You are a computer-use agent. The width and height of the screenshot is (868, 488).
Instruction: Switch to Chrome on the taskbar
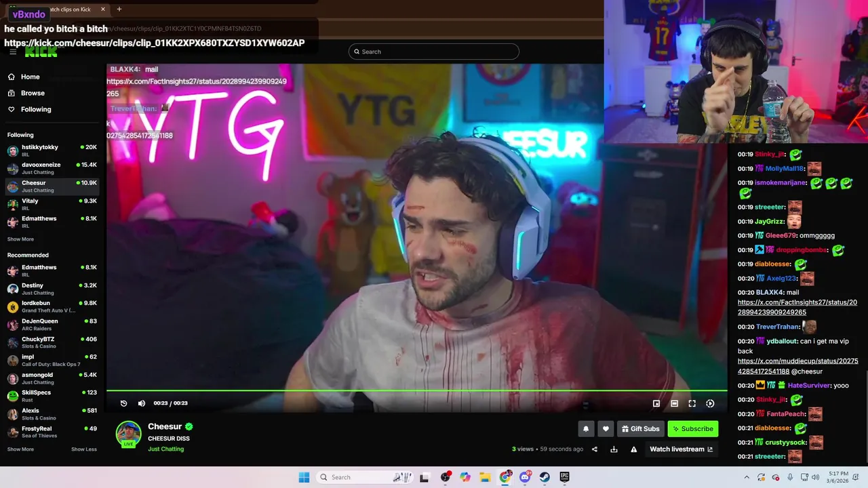pyautogui.click(x=505, y=477)
